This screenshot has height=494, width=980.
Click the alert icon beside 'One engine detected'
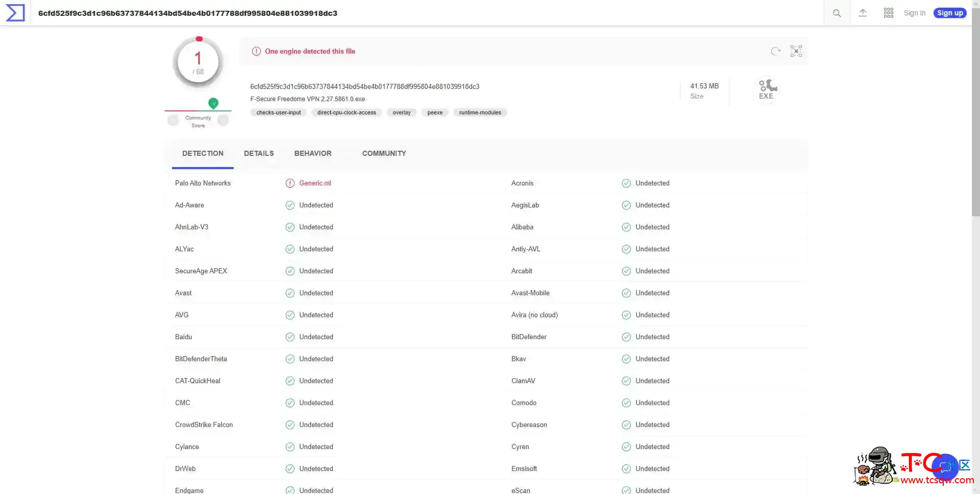[256, 51]
